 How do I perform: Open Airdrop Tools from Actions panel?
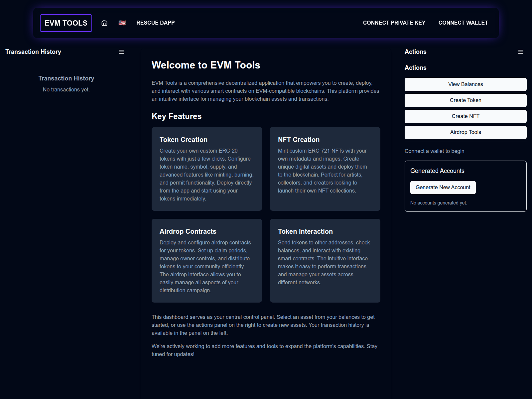coord(465,132)
